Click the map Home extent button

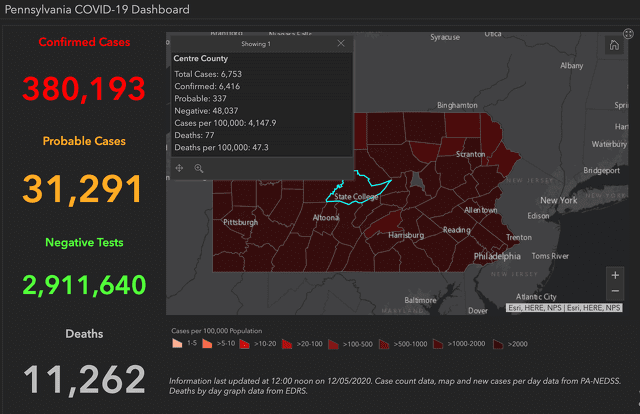click(613, 45)
